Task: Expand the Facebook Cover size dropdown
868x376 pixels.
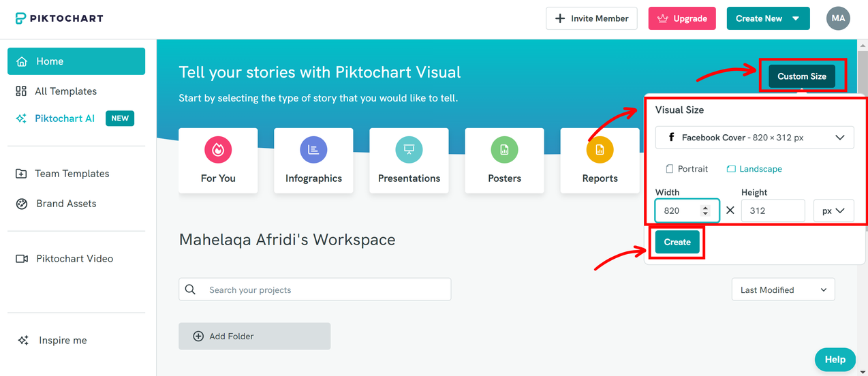Action: 754,138
